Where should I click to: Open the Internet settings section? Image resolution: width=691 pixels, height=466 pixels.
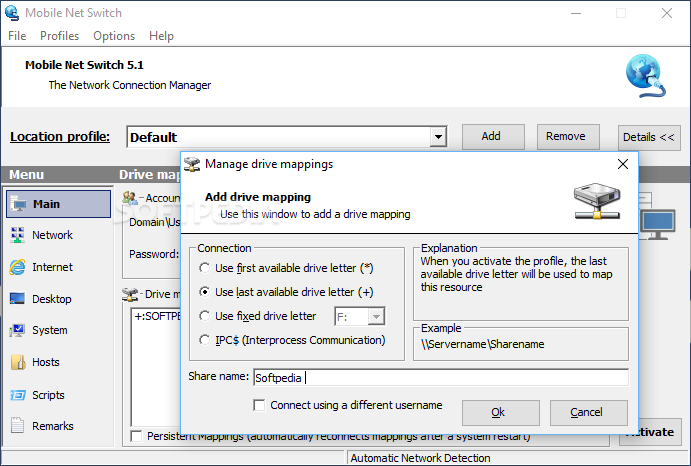[51, 267]
